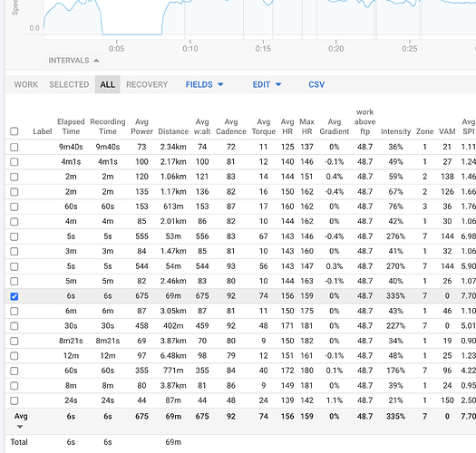This screenshot has width=476, height=453.
Task: Open the EDIT dropdown menu
Action: pos(267,84)
